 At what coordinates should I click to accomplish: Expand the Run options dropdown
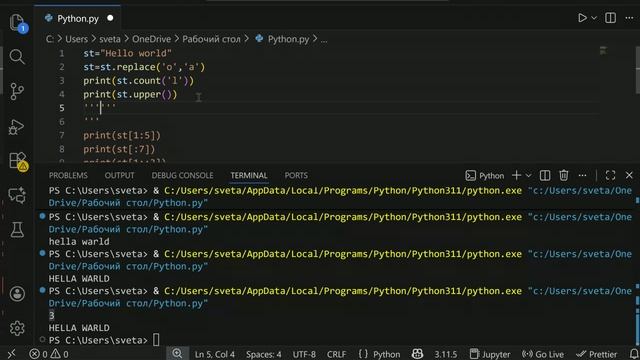594,18
